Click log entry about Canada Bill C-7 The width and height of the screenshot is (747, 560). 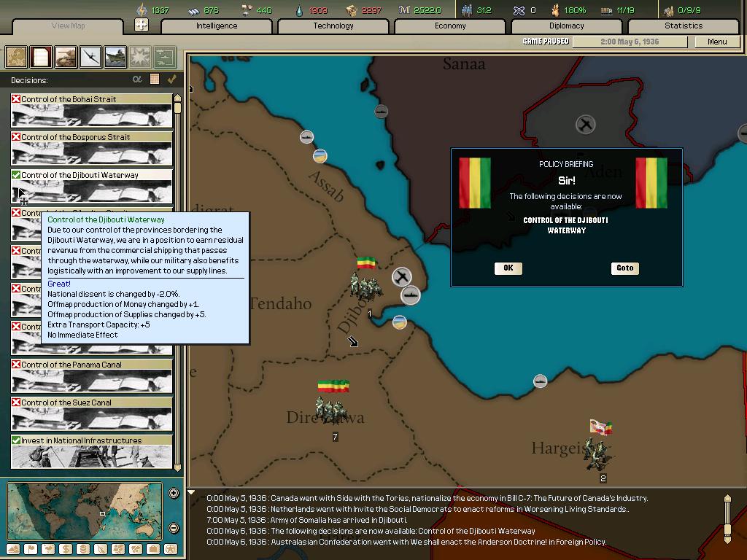click(x=427, y=498)
